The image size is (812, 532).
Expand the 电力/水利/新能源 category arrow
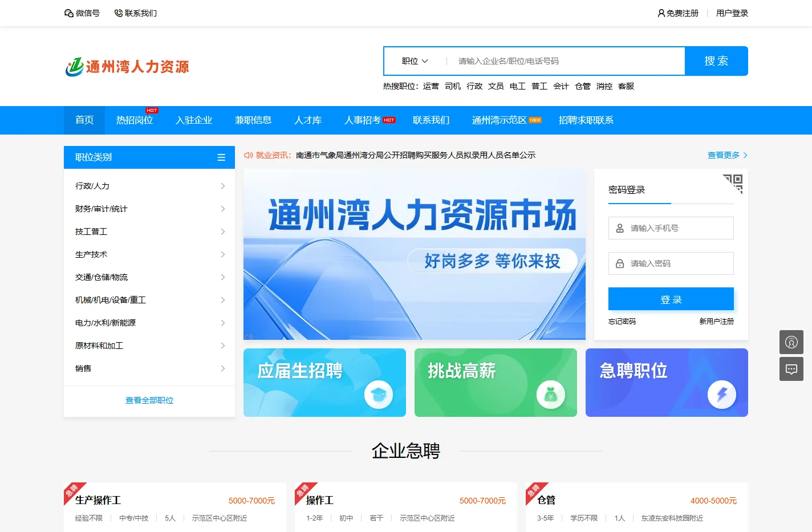click(223, 323)
